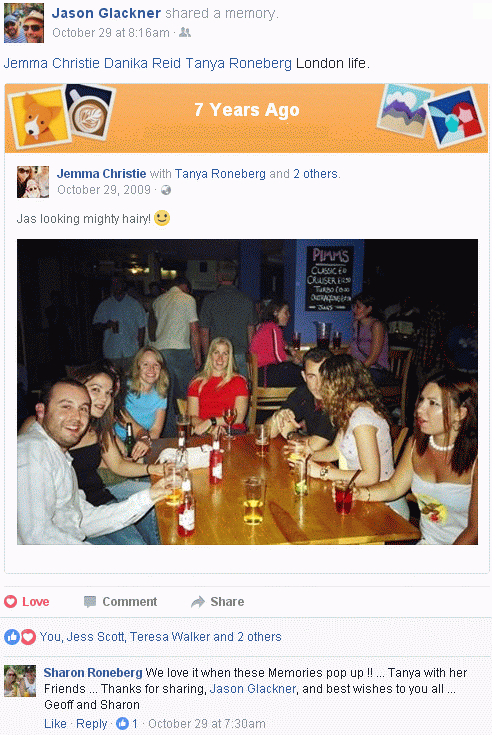Screen dimensions: 492x735
Task: Open the October 29, 2009 post timestamp
Action: point(104,190)
